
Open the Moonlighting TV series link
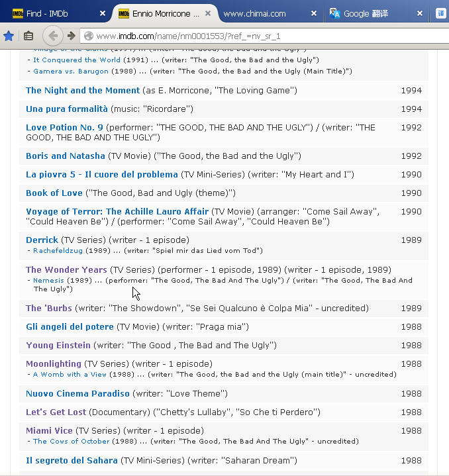54,363
